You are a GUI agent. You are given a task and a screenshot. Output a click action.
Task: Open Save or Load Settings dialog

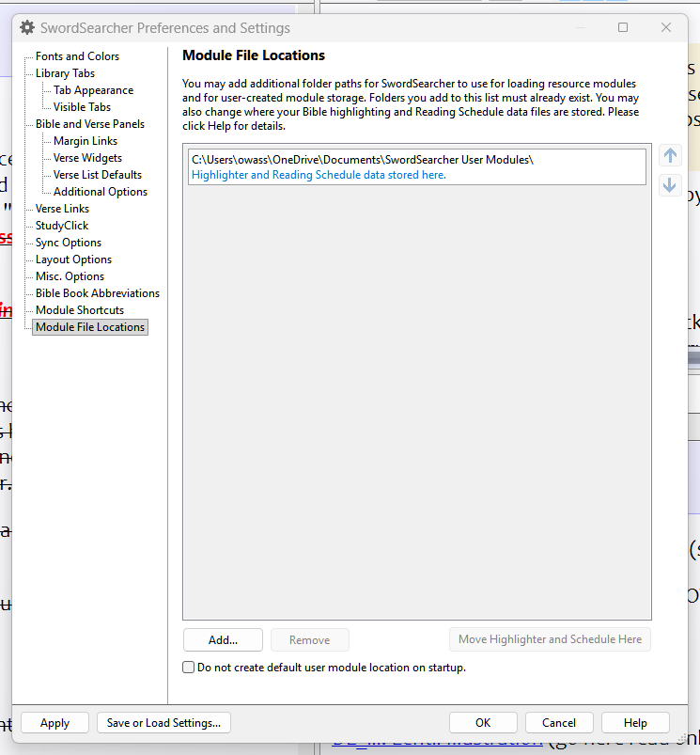163,723
